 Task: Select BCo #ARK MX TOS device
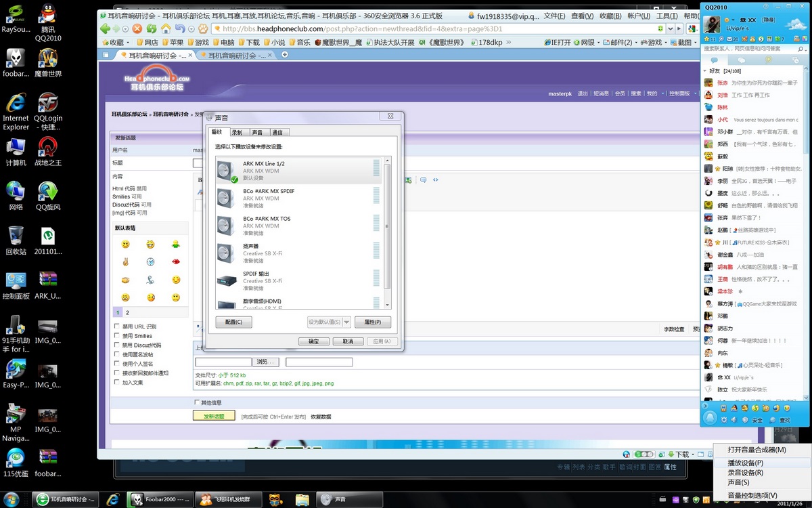point(298,226)
